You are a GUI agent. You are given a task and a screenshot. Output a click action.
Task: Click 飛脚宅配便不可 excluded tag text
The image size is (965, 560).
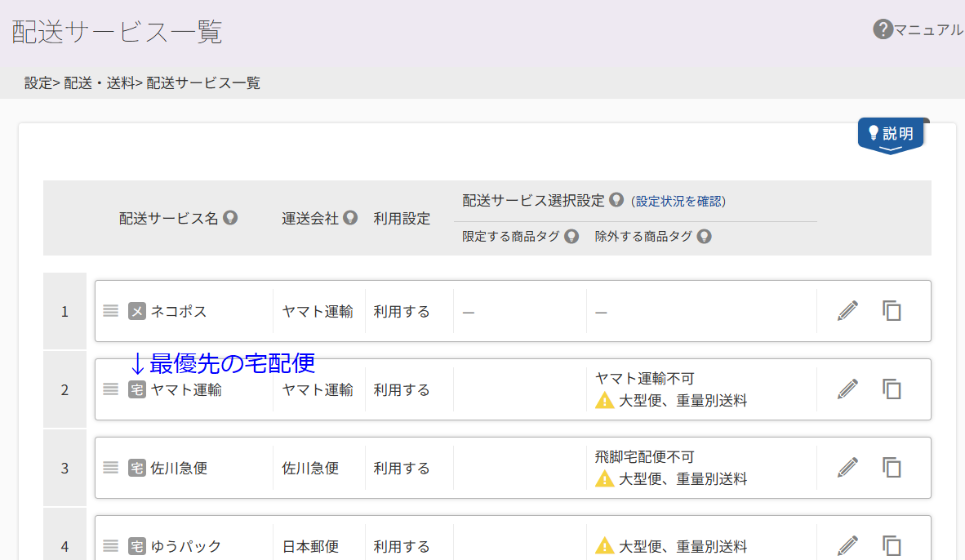644,456
